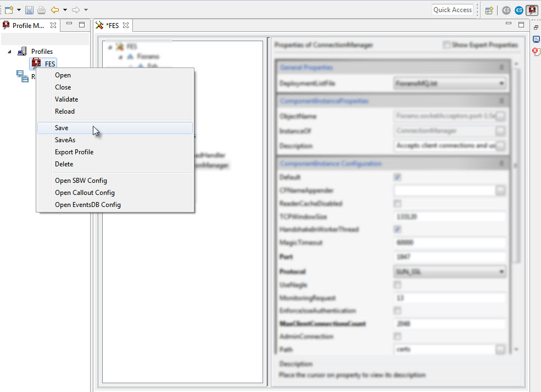Image resolution: width=541 pixels, height=392 pixels.
Task: Collapse the FES root node in editor tree
Action: (x=110, y=47)
